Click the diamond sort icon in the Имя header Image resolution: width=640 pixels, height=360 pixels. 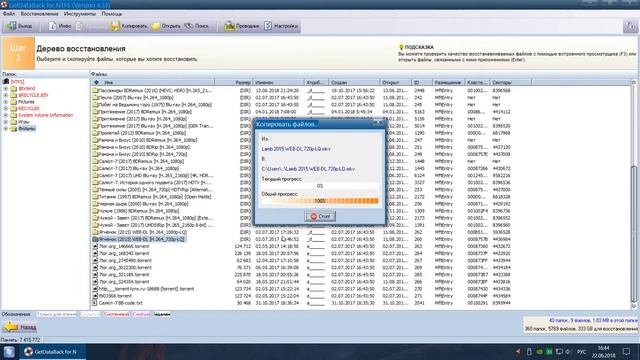(x=97, y=82)
